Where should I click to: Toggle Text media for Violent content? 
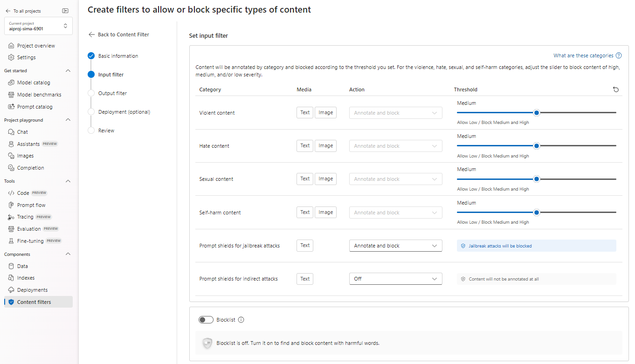click(x=305, y=112)
